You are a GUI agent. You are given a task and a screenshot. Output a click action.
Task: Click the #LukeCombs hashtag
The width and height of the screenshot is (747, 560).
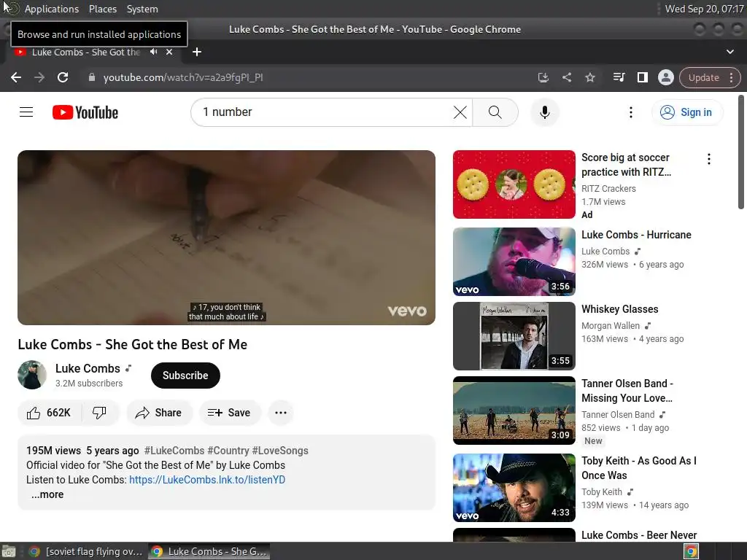click(x=174, y=451)
